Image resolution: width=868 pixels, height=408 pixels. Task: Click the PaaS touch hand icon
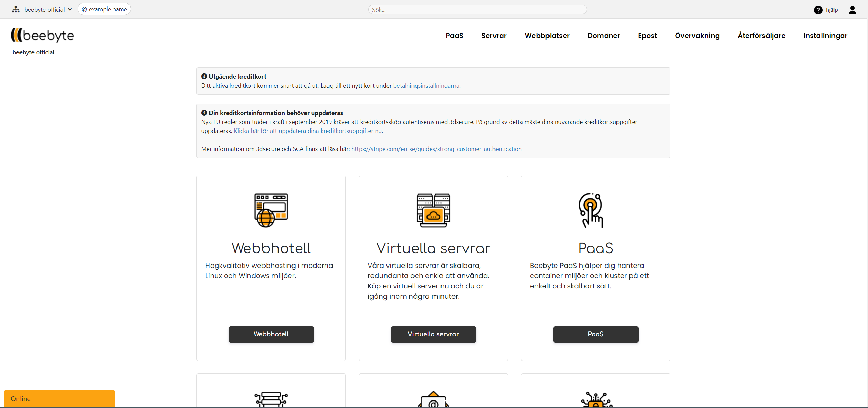click(591, 210)
